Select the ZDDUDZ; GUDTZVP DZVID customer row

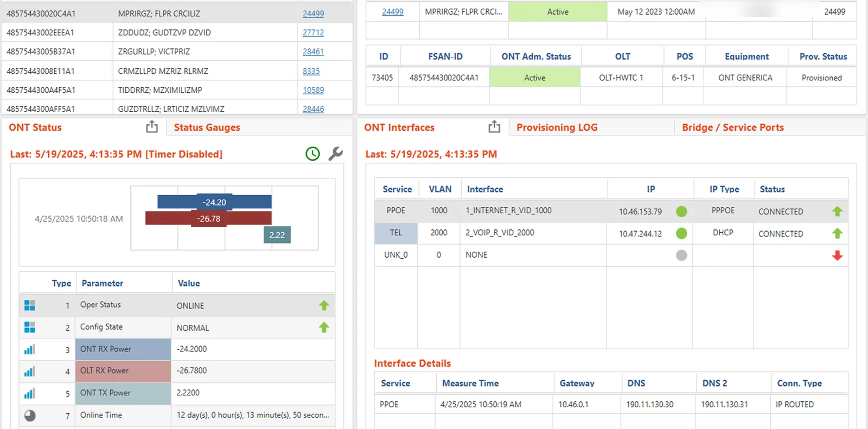click(177, 33)
